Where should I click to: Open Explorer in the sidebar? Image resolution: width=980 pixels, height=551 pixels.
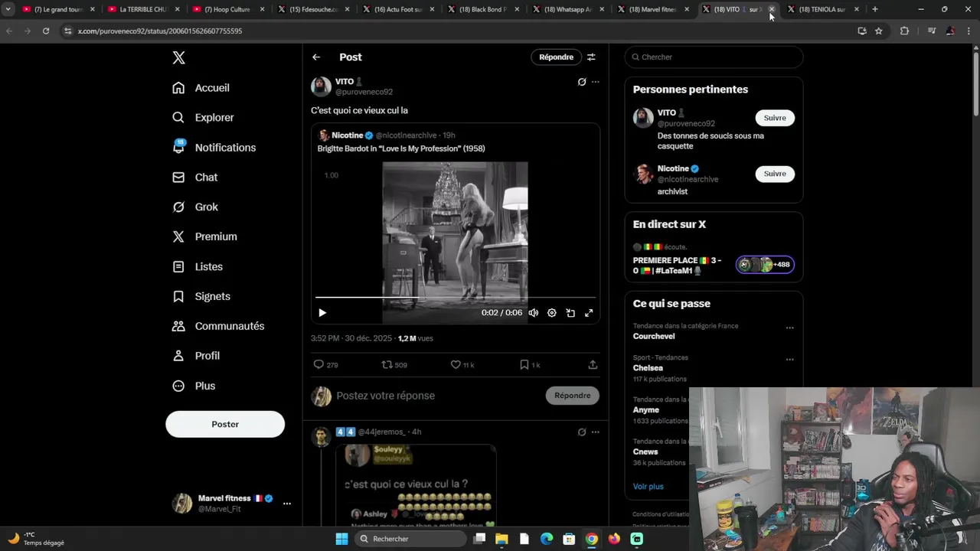(x=204, y=118)
